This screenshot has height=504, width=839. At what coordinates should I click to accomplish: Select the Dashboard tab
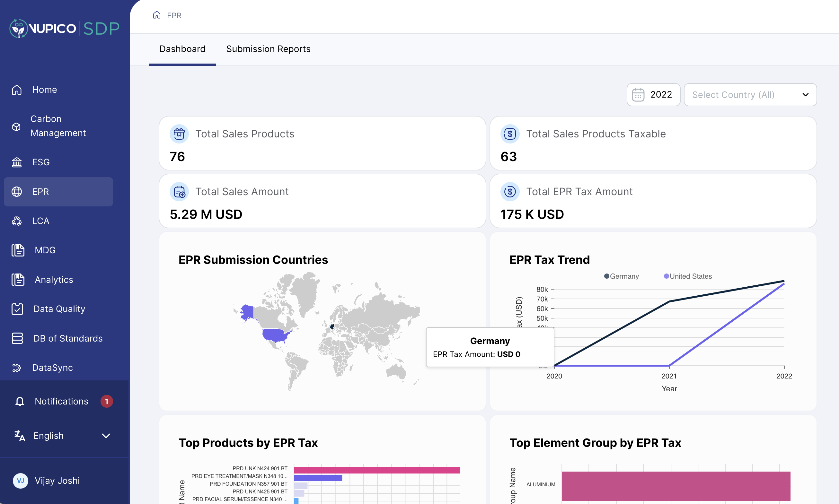[x=182, y=49]
